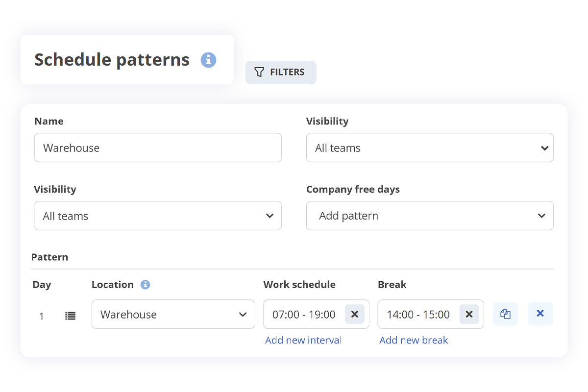Viewport: 588px width, 392px height.
Task: Expand the Location dropdown showing Warehouse
Action: [x=173, y=315]
